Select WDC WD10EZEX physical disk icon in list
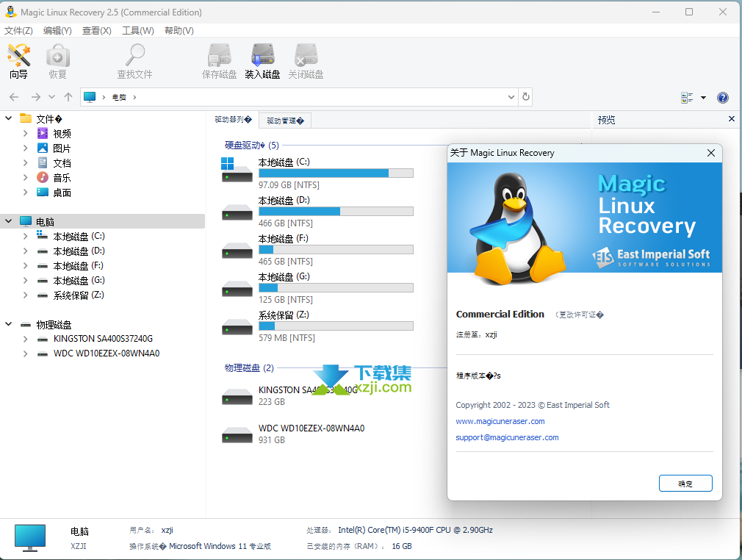The width and height of the screenshot is (742, 560). [237, 434]
